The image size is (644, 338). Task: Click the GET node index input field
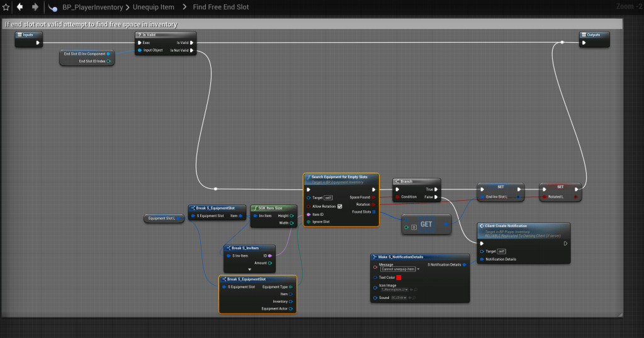pyautogui.click(x=415, y=227)
